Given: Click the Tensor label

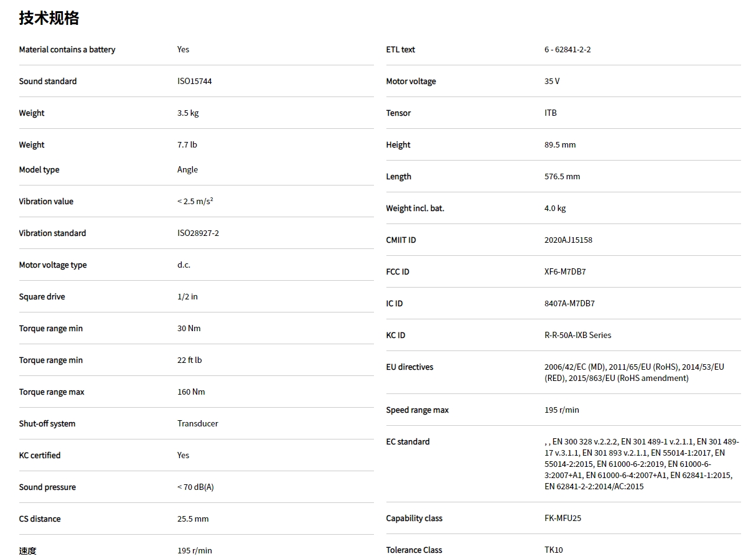Looking at the screenshot, I should pos(398,113).
